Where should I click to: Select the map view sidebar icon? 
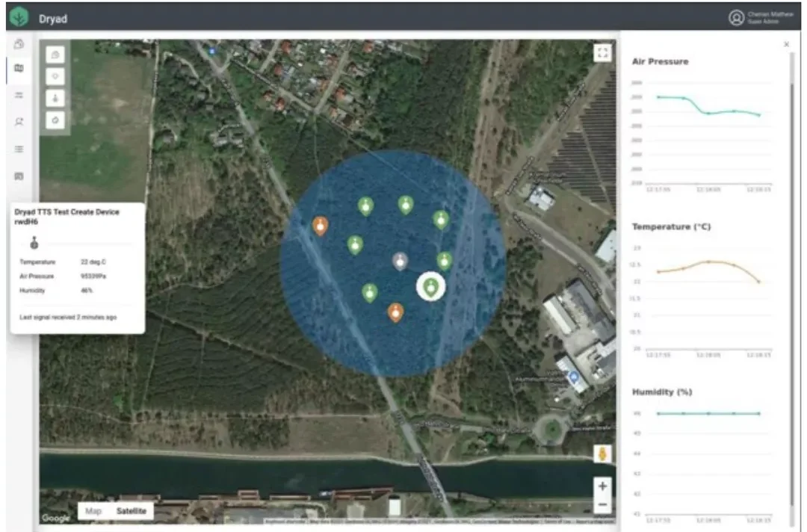19,69
